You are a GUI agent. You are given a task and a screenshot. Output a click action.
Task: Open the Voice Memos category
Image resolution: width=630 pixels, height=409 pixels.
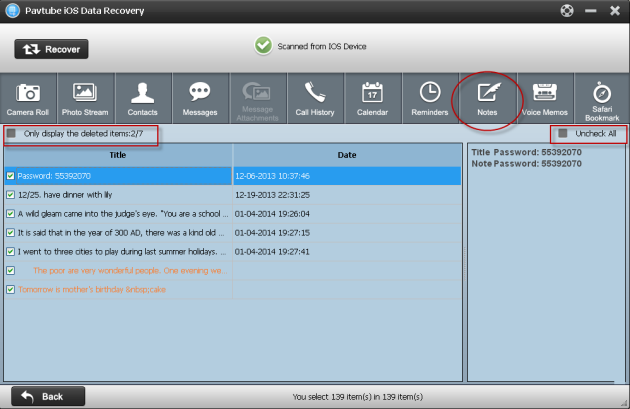click(x=545, y=98)
